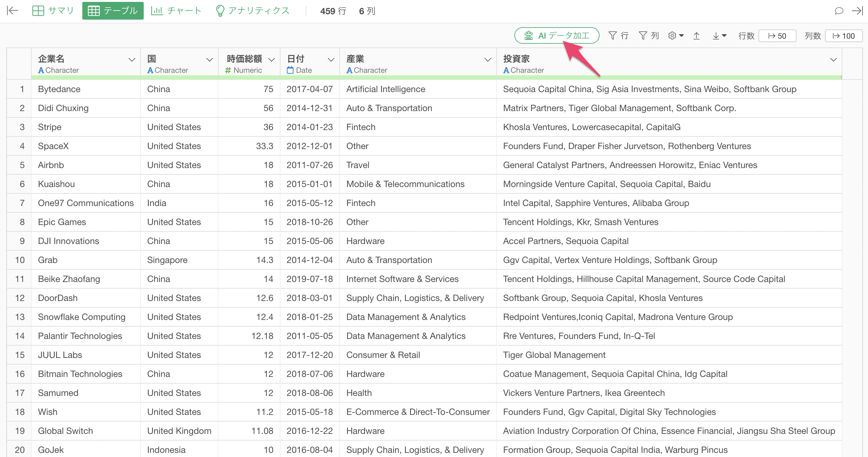Select the Global Switch cell
Screen dimensions: 868x457
[86, 431]
